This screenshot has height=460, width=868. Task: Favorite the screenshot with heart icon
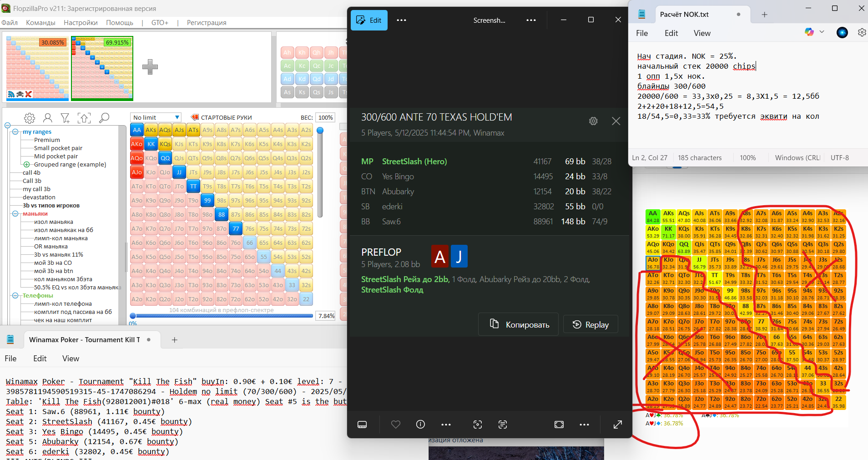396,425
